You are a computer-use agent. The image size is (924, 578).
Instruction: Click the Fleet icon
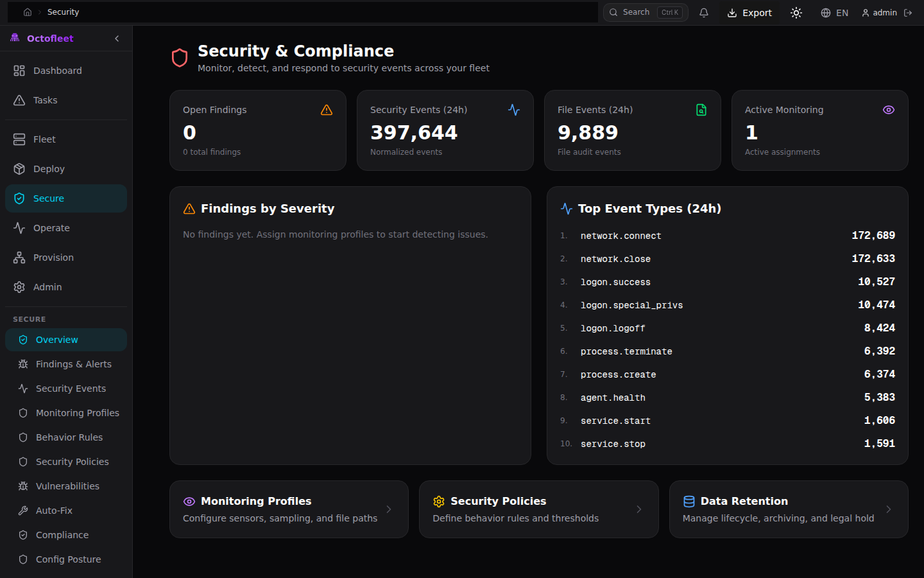coord(19,139)
